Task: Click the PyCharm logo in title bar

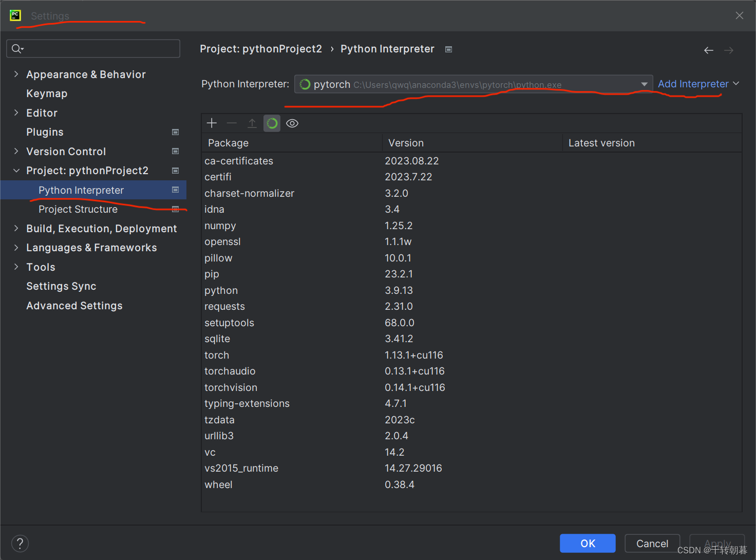Action: 15,15
